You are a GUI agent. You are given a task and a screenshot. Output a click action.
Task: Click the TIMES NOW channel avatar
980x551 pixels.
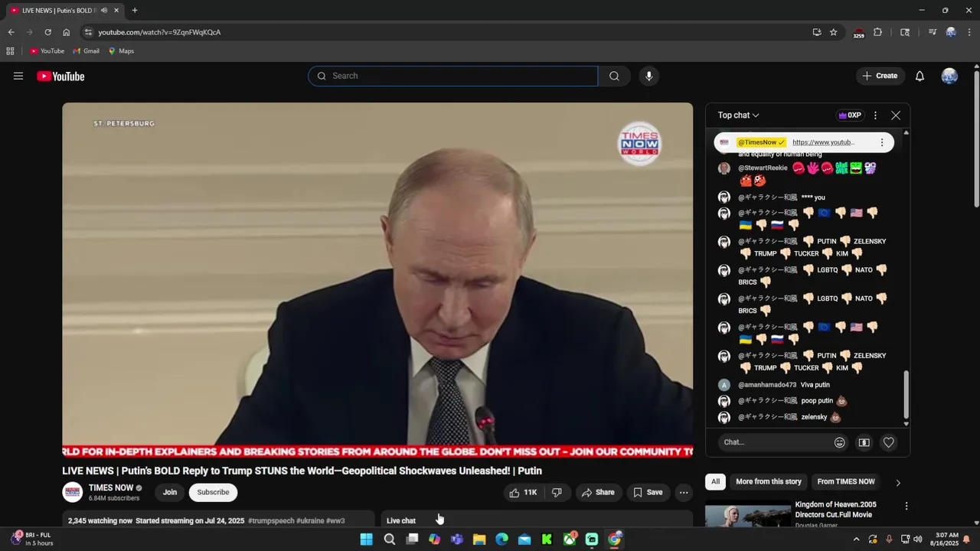click(73, 492)
